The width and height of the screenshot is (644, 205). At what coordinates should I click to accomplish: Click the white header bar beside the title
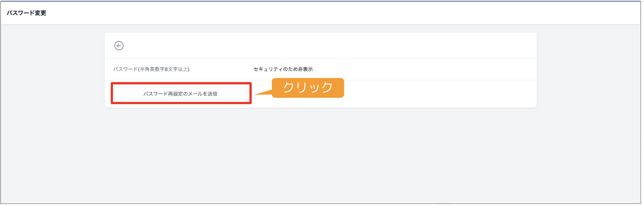click(343, 13)
